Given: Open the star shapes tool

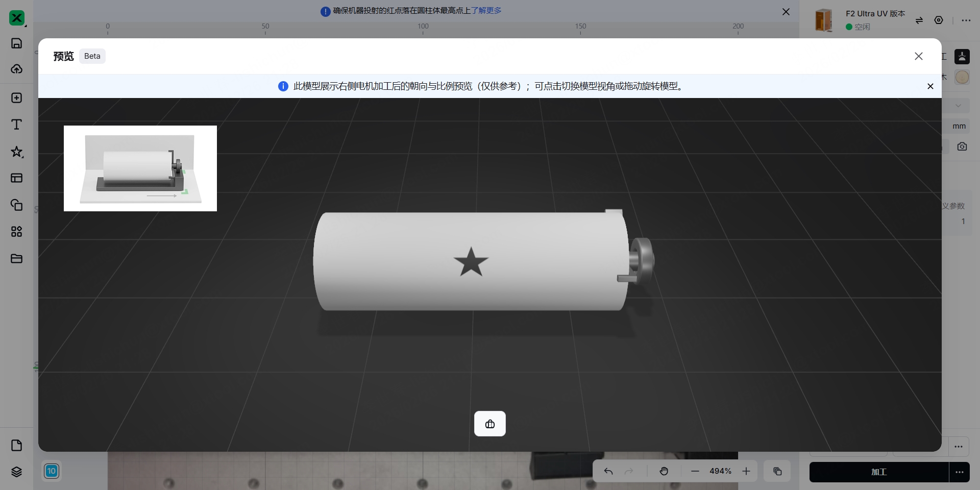Looking at the screenshot, I should tap(16, 152).
